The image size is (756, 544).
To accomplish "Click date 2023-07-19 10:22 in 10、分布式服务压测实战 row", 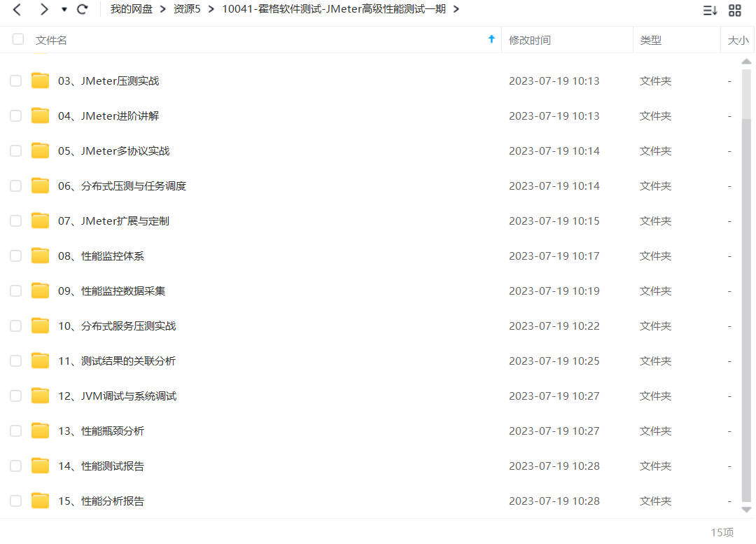I will [554, 326].
